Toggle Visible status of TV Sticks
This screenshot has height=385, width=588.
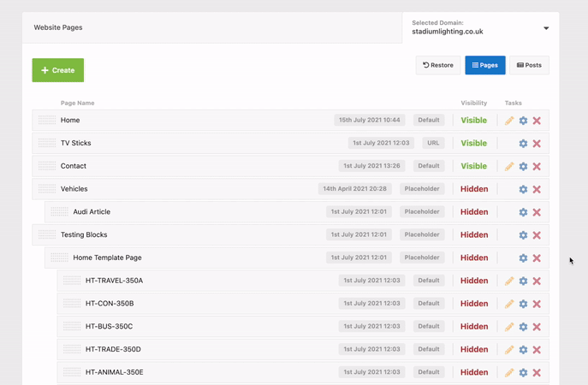[473, 143]
